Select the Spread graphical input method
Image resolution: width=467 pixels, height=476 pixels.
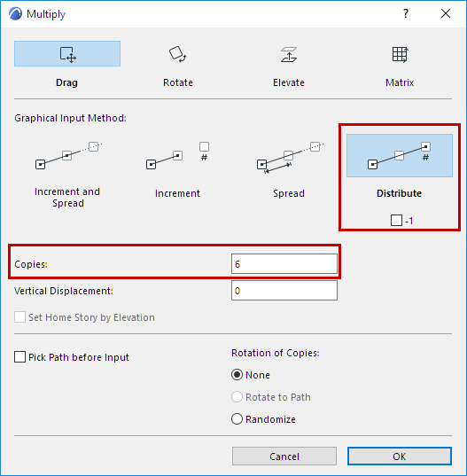coord(289,157)
